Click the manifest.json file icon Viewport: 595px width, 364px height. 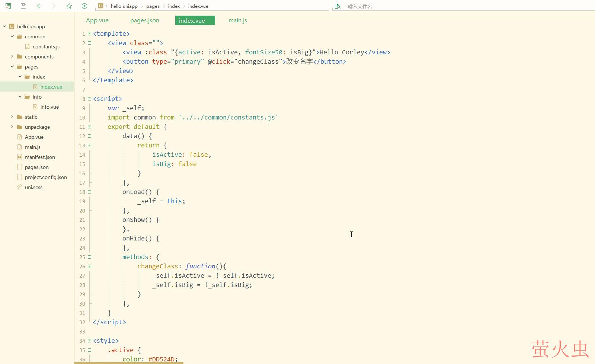[x=19, y=157]
